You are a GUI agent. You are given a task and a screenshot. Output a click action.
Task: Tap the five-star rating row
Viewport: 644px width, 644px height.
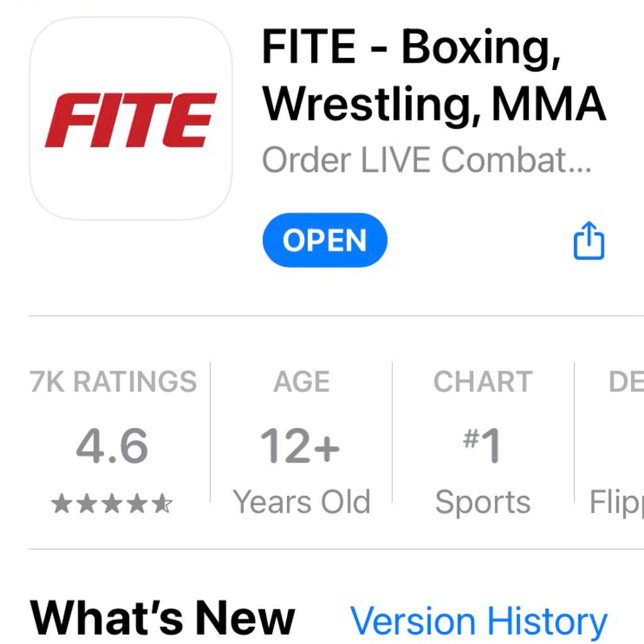coord(112,504)
